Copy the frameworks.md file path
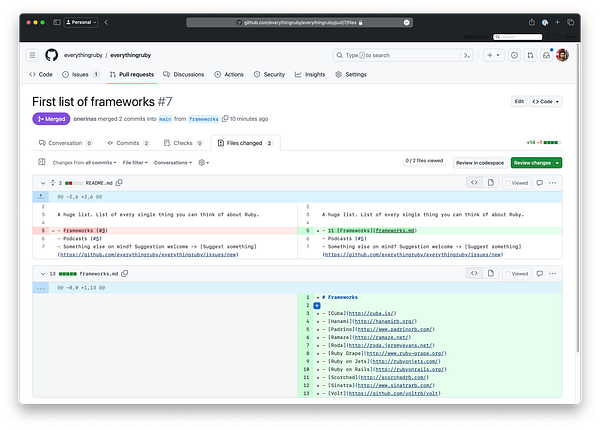Screen dimensions: 600x430 [124, 274]
